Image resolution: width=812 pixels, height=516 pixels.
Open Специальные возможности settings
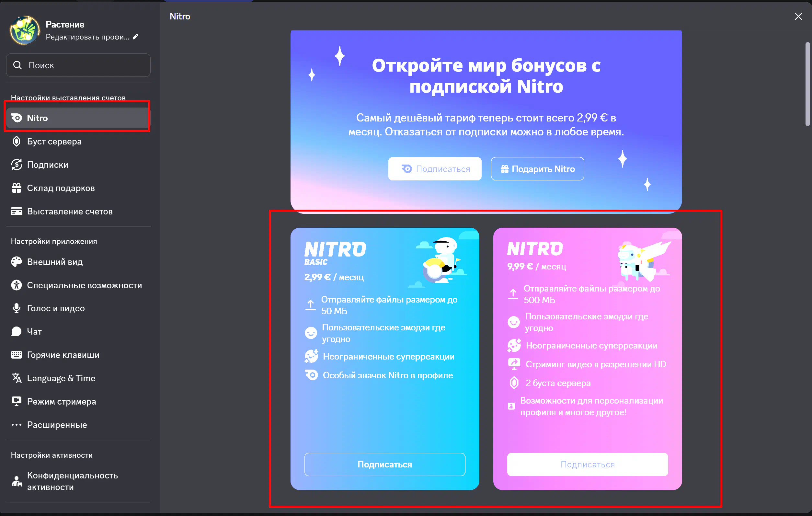tap(84, 285)
